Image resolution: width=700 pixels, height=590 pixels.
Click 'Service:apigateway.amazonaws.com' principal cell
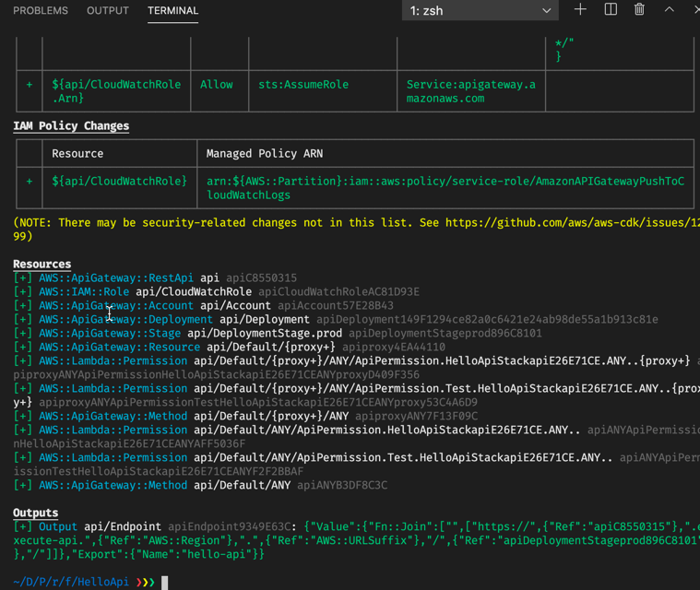[x=470, y=91]
